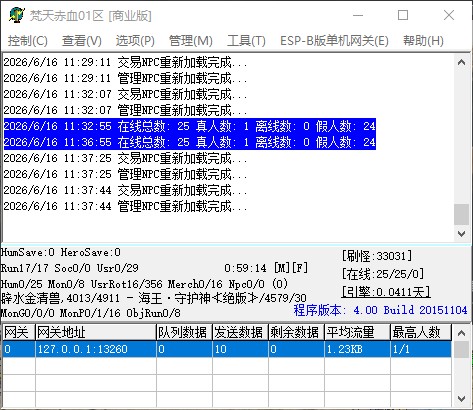Viewport: 473px width, 410px height.
Task: Click the 0:59:14 uptime value
Action: coord(245,268)
